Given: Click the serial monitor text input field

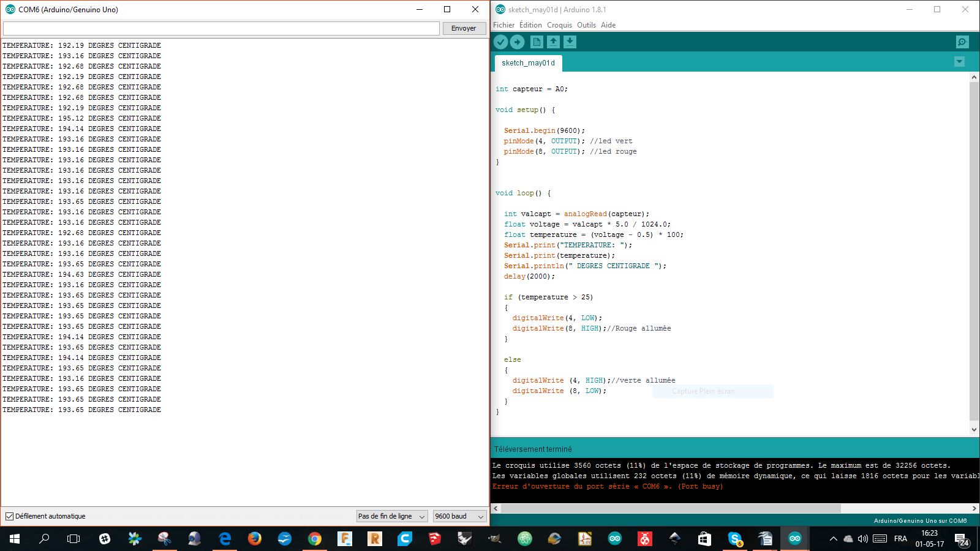Looking at the screenshot, I should (x=221, y=28).
